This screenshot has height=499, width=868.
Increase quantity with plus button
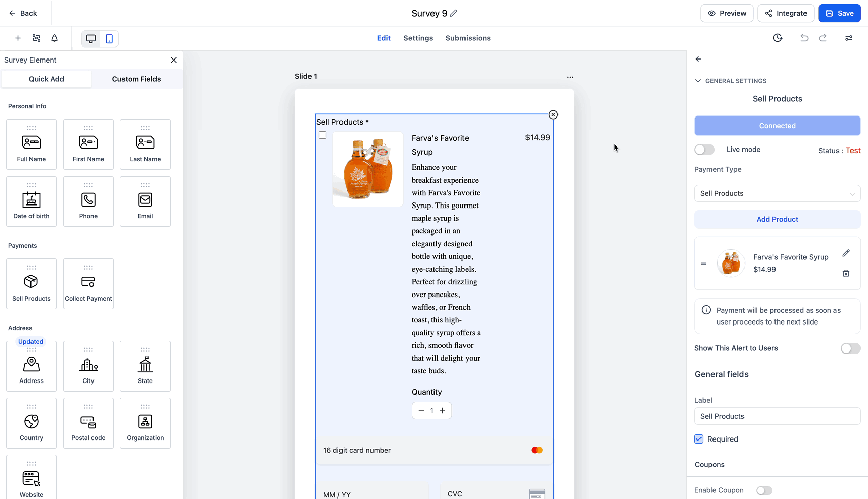point(443,410)
